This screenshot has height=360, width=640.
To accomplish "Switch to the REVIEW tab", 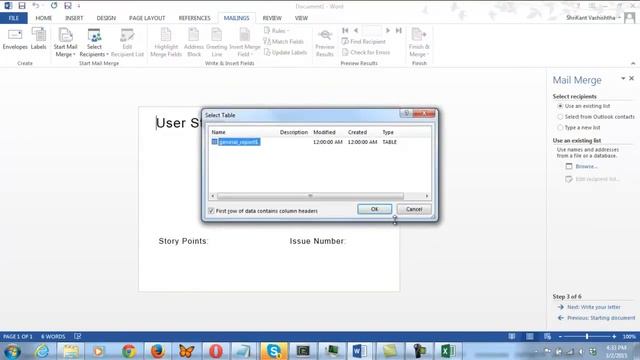I will click(272, 18).
